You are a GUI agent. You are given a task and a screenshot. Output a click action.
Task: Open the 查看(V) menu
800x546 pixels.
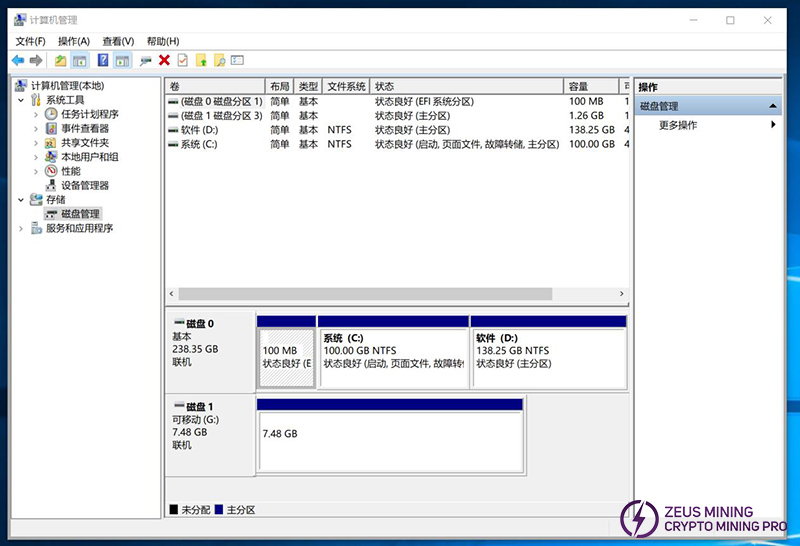(118, 41)
